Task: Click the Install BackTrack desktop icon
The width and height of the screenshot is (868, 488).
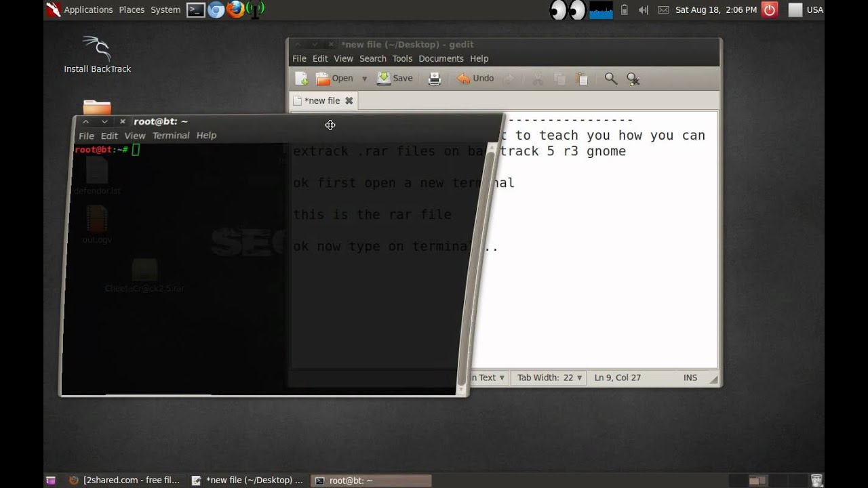Action: coord(97,54)
